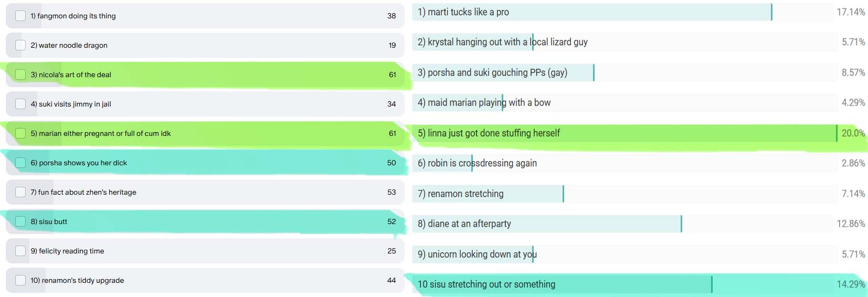Click the 17.14% percentage value
868x297 pixels.
click(x=851, y=12)
